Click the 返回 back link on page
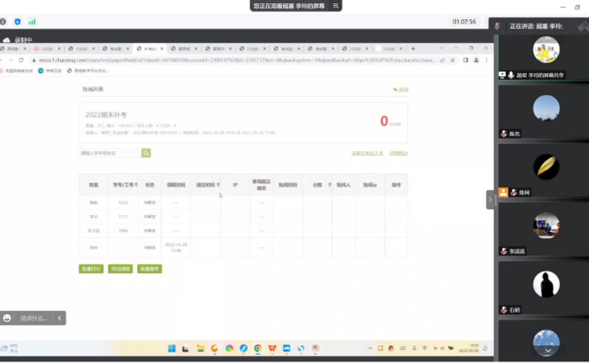 (401, 90)
